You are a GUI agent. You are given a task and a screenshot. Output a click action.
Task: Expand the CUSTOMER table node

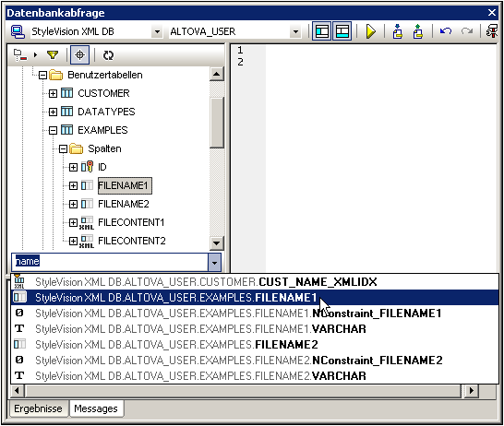point(53,94)
